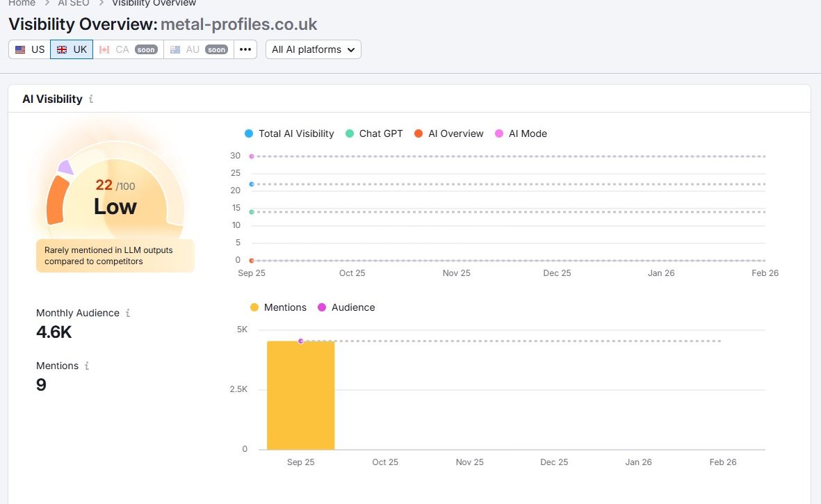Click the three-dots more countries button

(x=245, y=49)
